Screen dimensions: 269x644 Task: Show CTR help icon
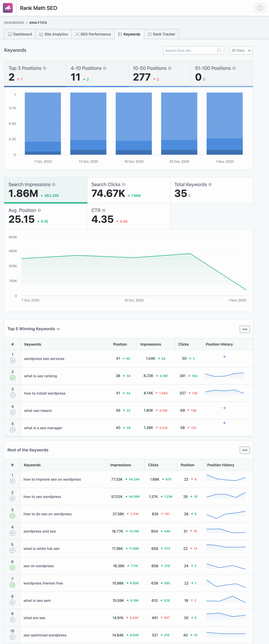coord(104,210)
